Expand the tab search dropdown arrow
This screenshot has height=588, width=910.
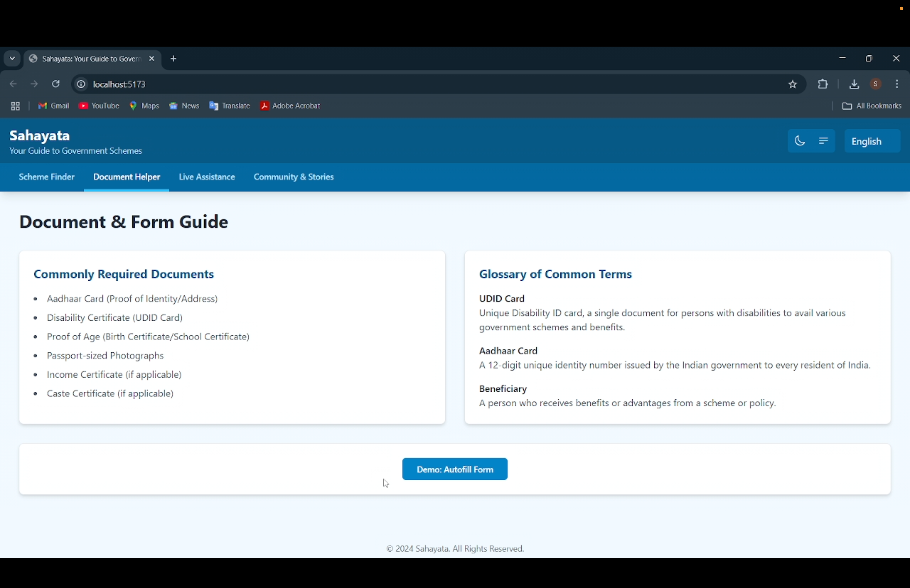[x=12, y=59]
